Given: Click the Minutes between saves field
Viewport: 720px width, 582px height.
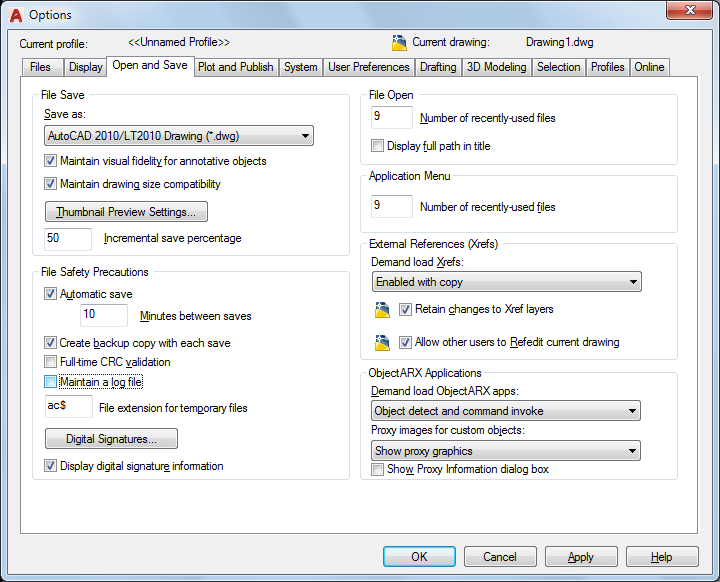Looking at the screenshot, I should 104,315.
